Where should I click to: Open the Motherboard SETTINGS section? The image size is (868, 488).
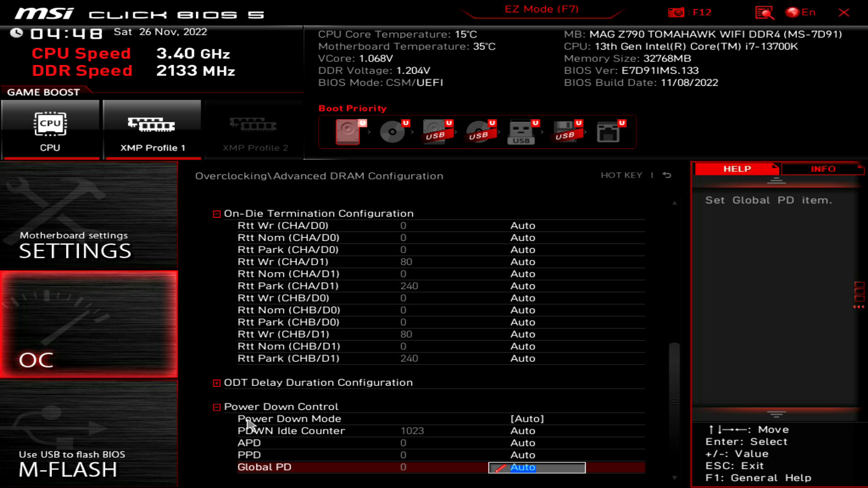89,216
